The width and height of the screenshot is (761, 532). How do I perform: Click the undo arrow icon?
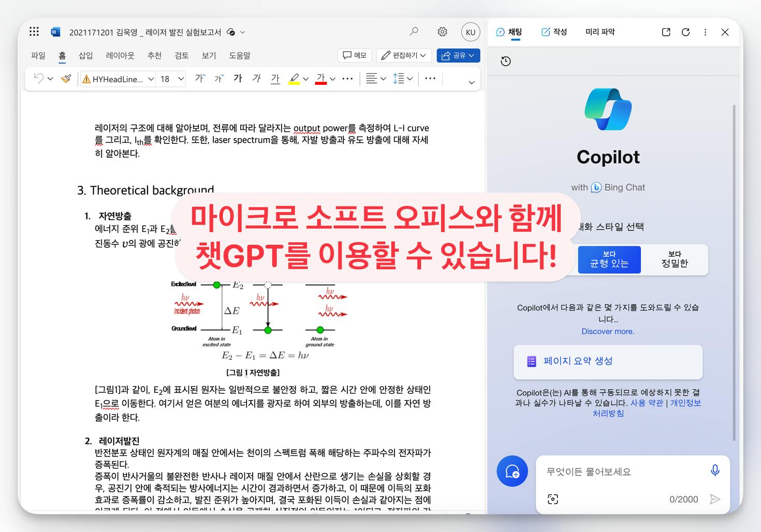(x=38, y=79)
